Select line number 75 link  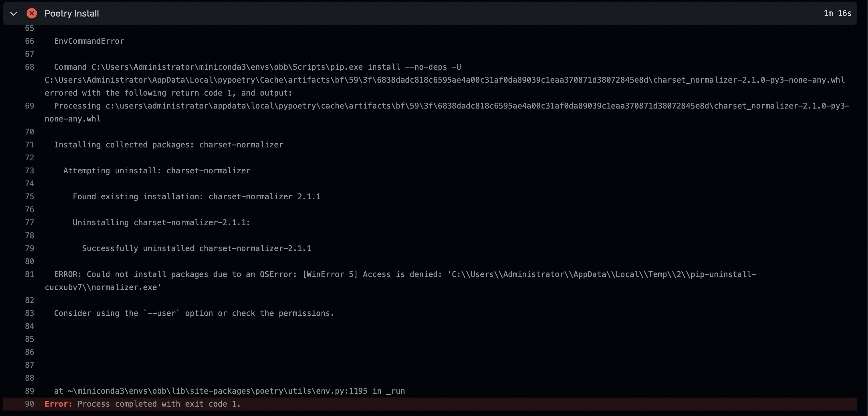[29, 197]
